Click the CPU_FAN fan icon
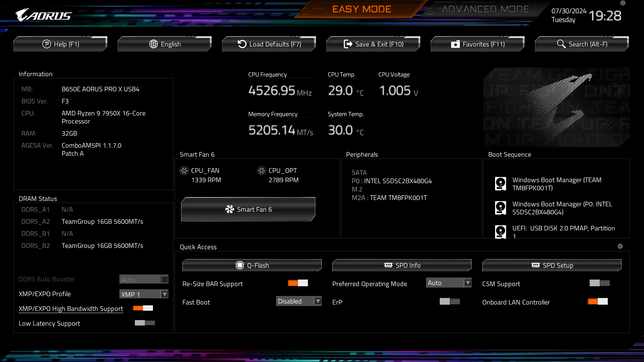 184,171
